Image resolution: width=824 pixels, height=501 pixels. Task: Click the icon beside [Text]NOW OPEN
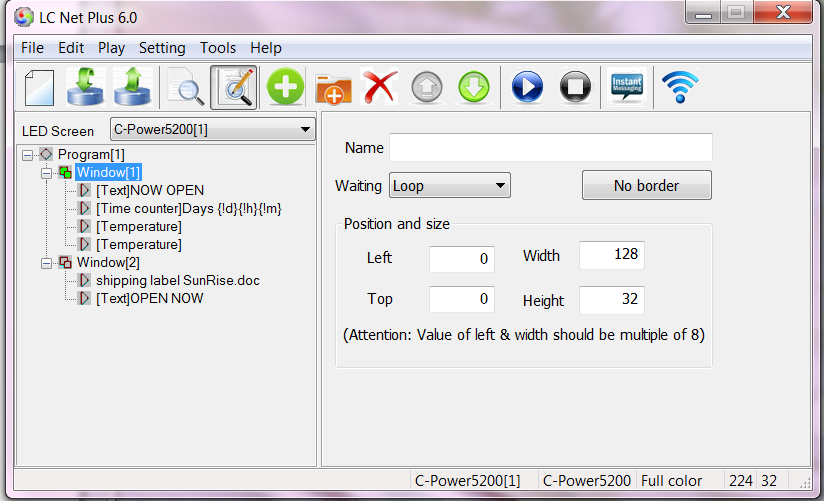[84, 190]
